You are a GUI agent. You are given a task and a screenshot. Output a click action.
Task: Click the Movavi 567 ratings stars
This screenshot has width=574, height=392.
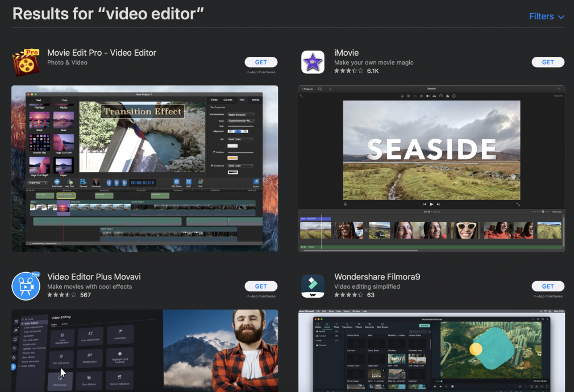coord(61,295)
